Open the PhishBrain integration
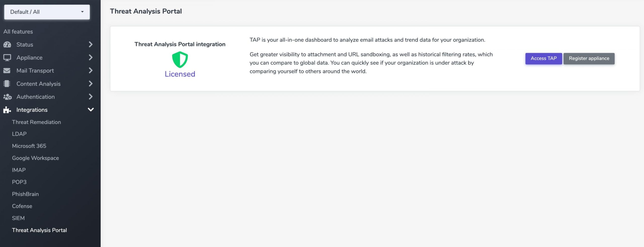This screenshot has height=247, width=644. pos(25,194)
